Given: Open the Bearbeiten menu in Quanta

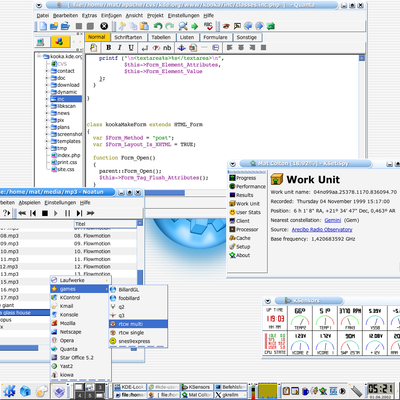Looking at the screenshot, I should [x=65, y=15].
